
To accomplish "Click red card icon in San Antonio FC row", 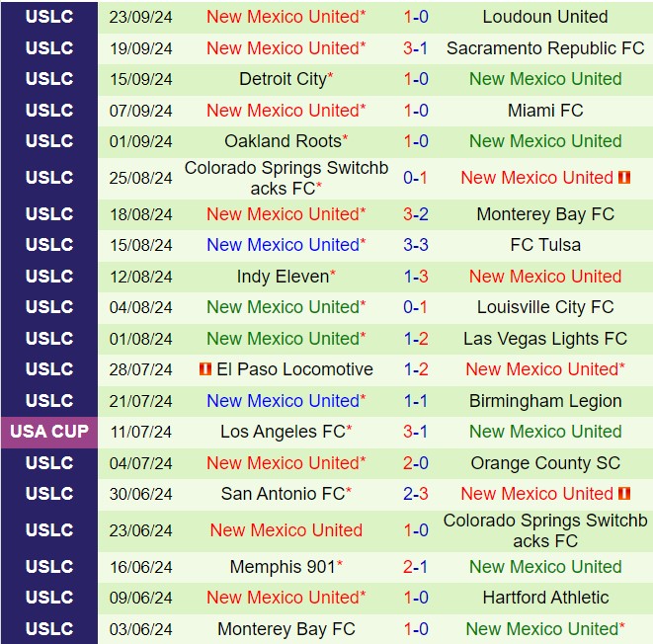I will tap(624, 494).
